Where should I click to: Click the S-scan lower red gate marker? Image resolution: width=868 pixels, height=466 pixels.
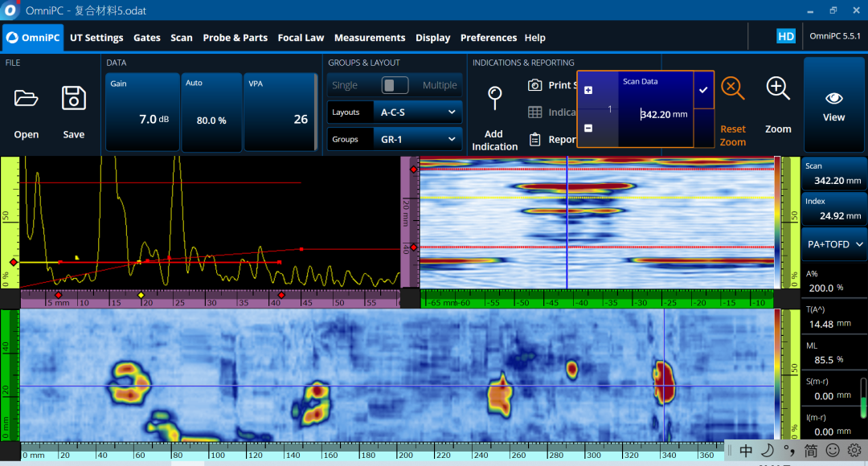pos(414,247)
